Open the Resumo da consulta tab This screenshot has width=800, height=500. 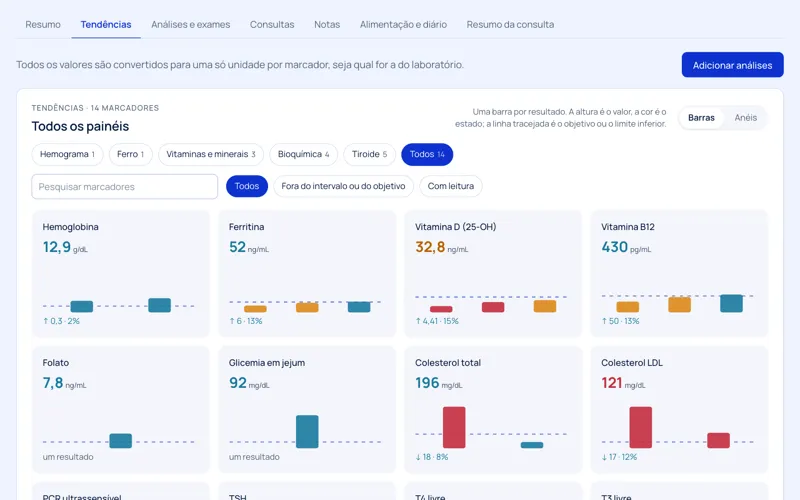[x=510, y=24]
